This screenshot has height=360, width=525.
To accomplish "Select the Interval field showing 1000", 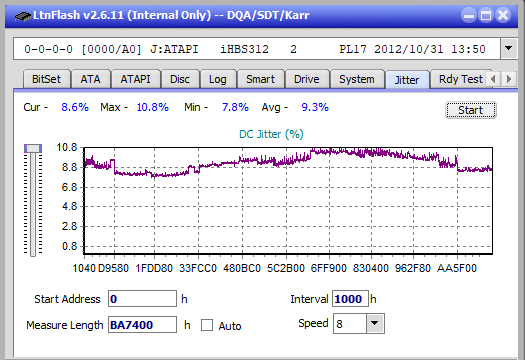I will [x=350, y=299].
